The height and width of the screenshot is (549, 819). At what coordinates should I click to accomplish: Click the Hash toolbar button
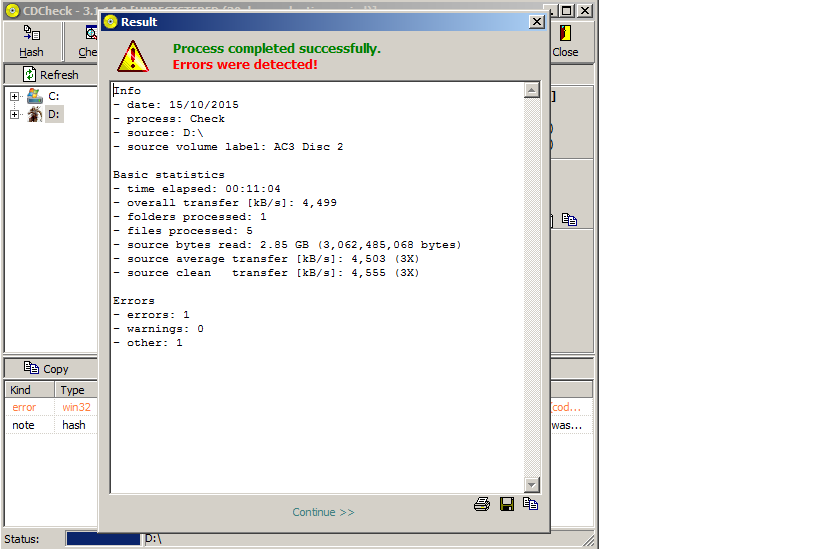coord(31,41)
